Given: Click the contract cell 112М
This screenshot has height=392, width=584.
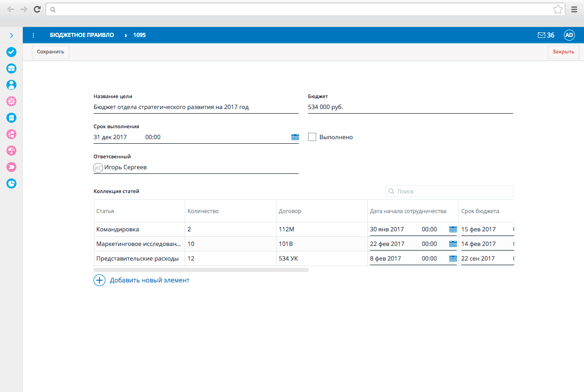Looking at the screenshot, I should coord(322,230).
